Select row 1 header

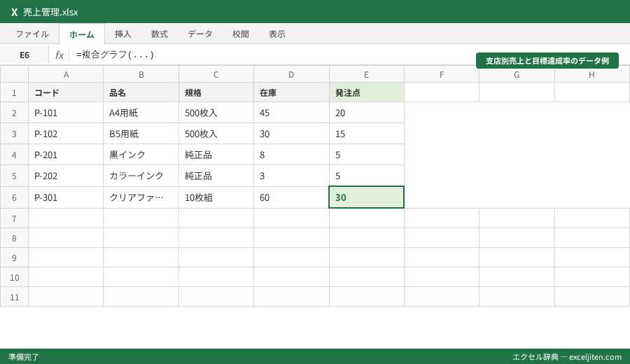click(x=14, y=92)
